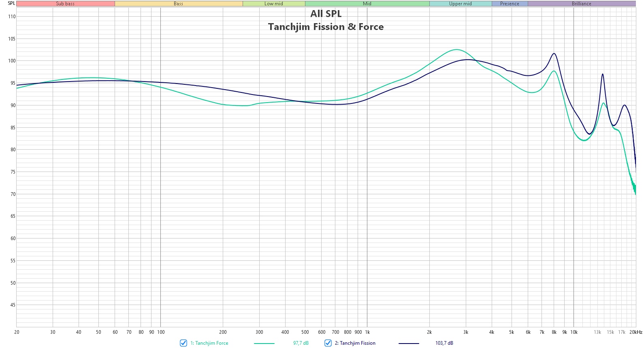The width and height of the screenshot is (644, 348).
Task: Click the Mid frequency band header
Action: tap(367, 4)
